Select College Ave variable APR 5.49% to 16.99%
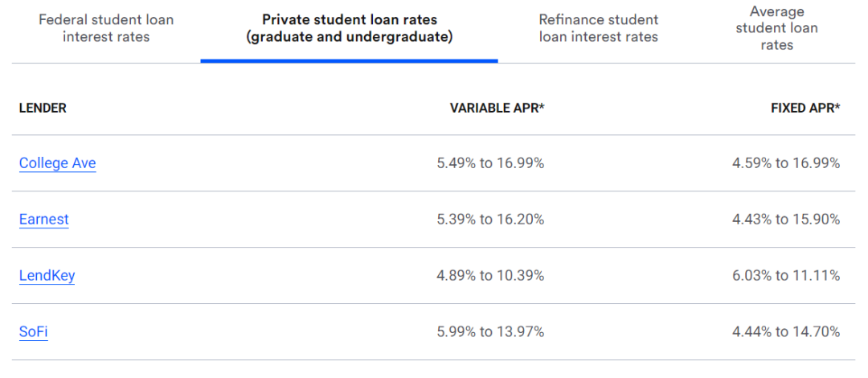868x378 pixels. tap(490, 163)
